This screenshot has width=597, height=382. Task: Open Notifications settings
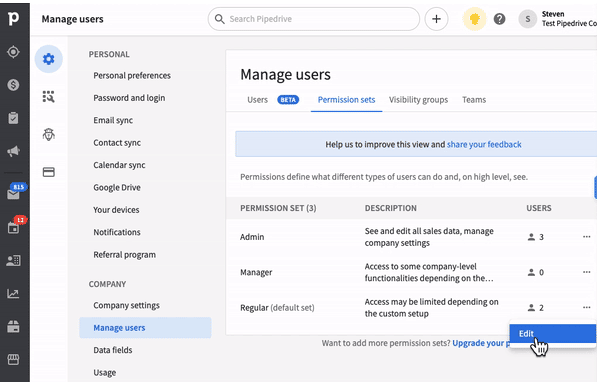117,232
